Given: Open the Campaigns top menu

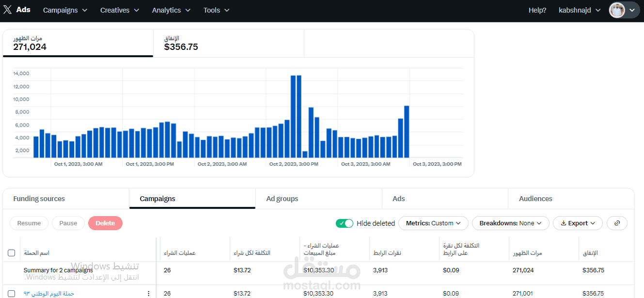Looking at the screenshot, I should point(65,10).
